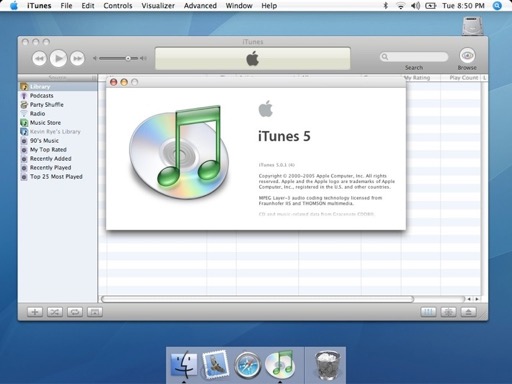
Task: Open Radio in the source list
Action: (x=58, y=114)
